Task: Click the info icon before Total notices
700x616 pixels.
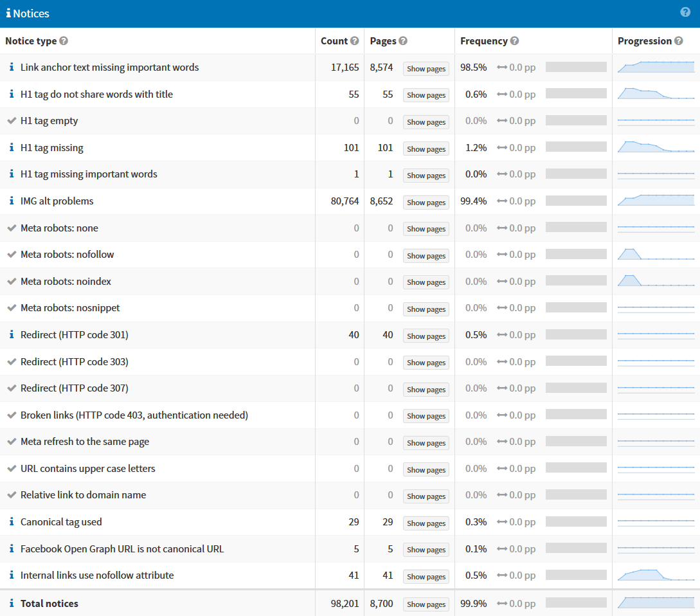Action: (x=11, y=603)
